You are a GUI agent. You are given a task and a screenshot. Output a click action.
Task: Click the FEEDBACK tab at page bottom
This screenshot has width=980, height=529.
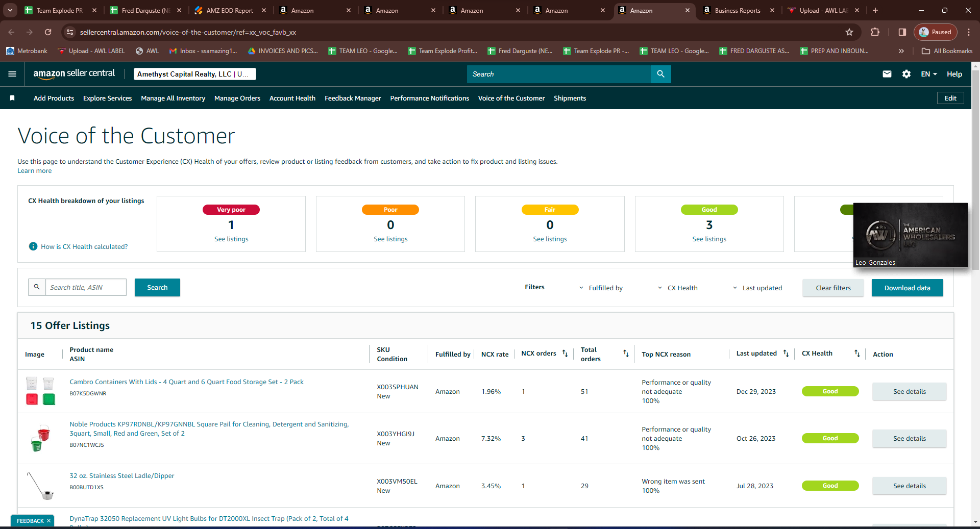tap(30, 521)
